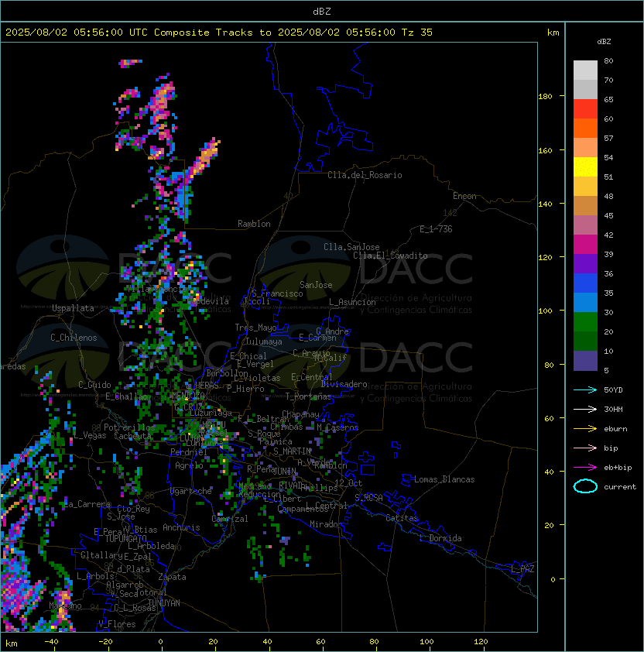Screen dimensions: 644x652
Task: Click the -40 tick on the horizontal axis
Action: [51, 642]
